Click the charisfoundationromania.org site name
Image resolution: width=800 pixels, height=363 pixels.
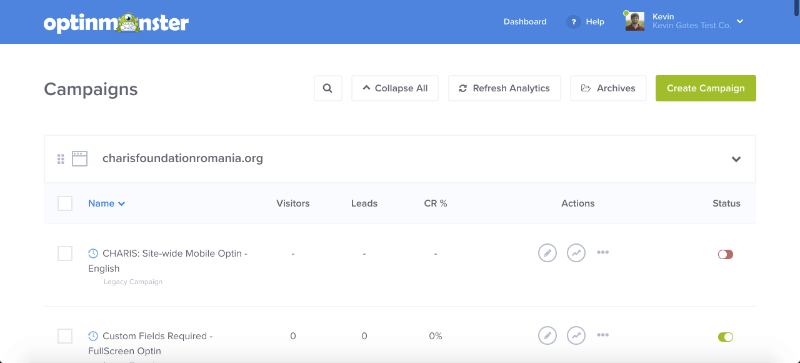(183, 158)
